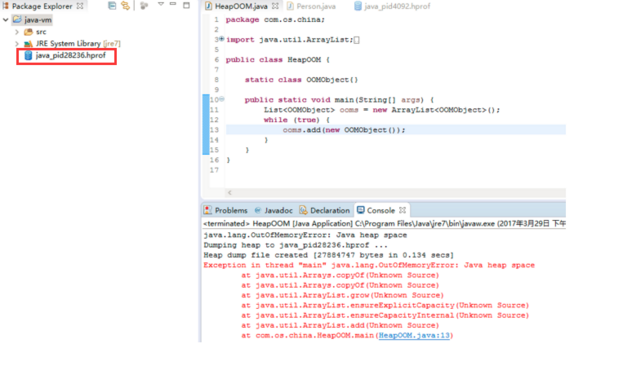The image size is (643, 369).
Task: Click terminated HeapOOM launch description line
Action: (x=384, y=223)
